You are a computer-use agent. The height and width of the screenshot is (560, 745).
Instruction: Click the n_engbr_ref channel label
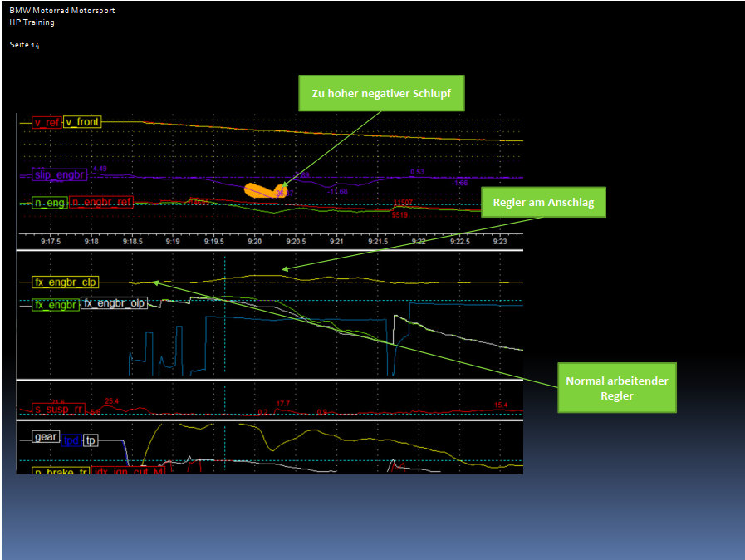point(101,202)
